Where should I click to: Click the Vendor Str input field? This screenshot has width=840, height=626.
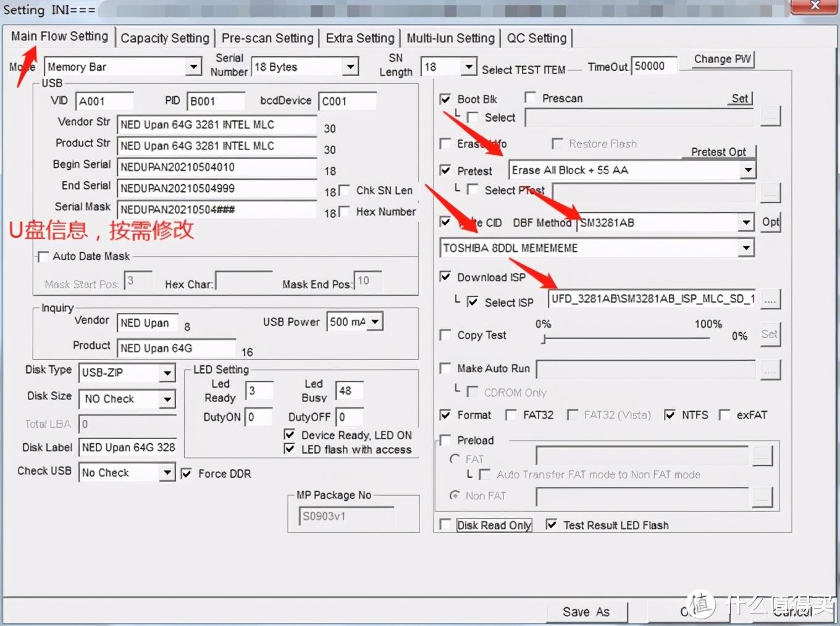[x=217, y=125]
